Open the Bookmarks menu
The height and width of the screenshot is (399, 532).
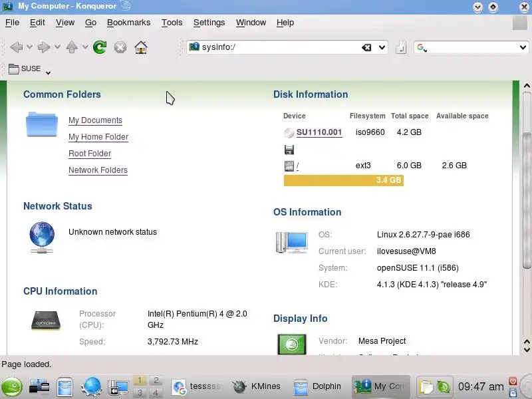128,23
